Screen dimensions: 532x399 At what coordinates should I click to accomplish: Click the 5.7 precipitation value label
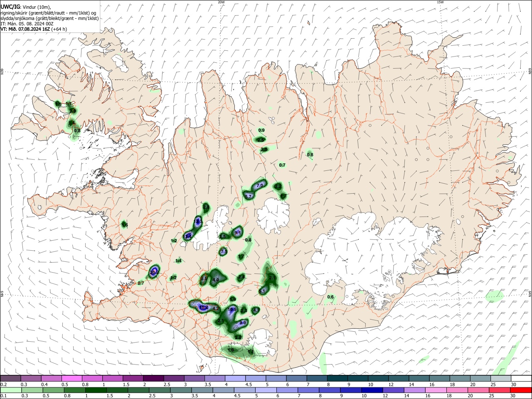[249, 196]
